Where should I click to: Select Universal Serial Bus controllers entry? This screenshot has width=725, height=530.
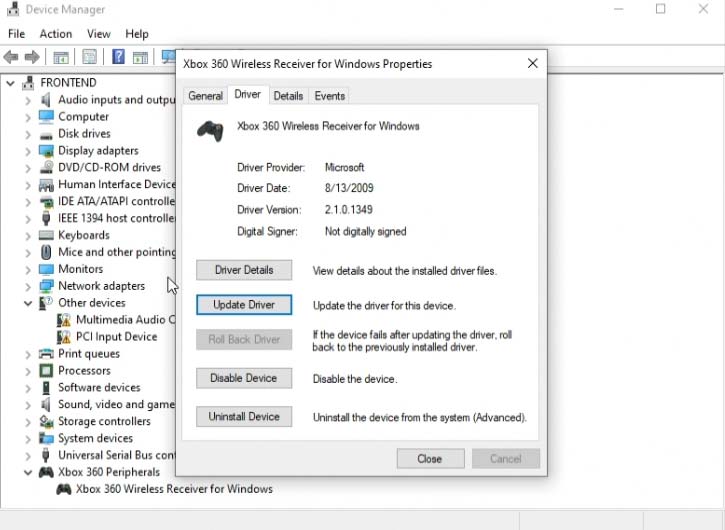117,455
